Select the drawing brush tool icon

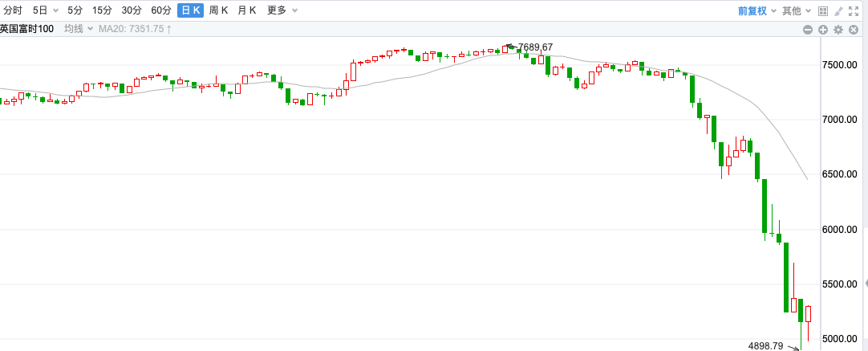[838, 10]
